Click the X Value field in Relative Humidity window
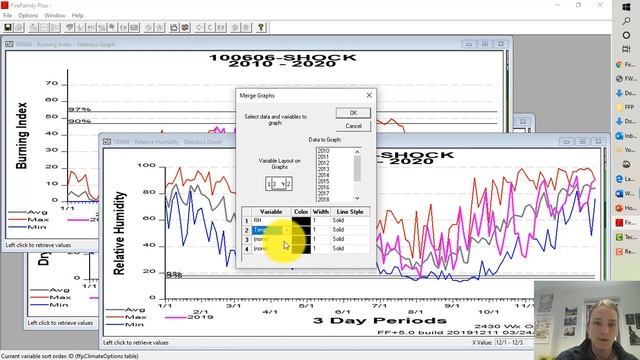The image size is (640, 360). pos(513,342)
